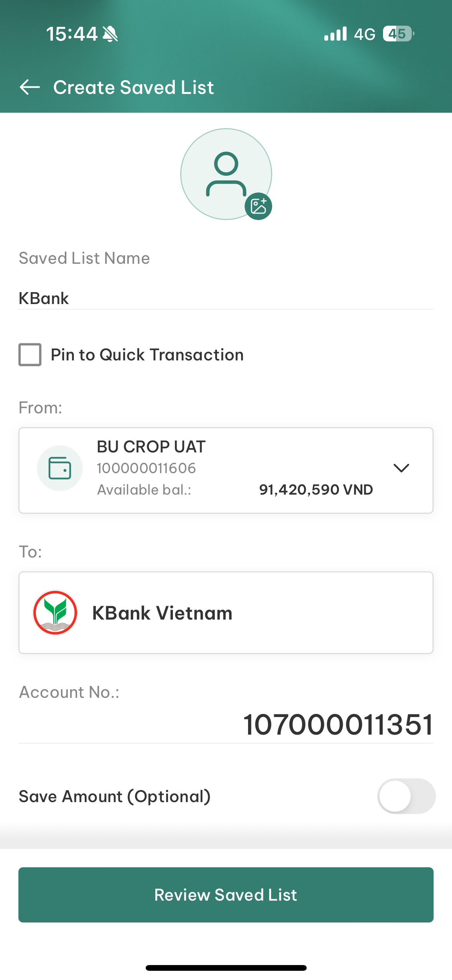Tap the Review Saved List button
This screenshot has width=452, height=980.
coord(226,894)
